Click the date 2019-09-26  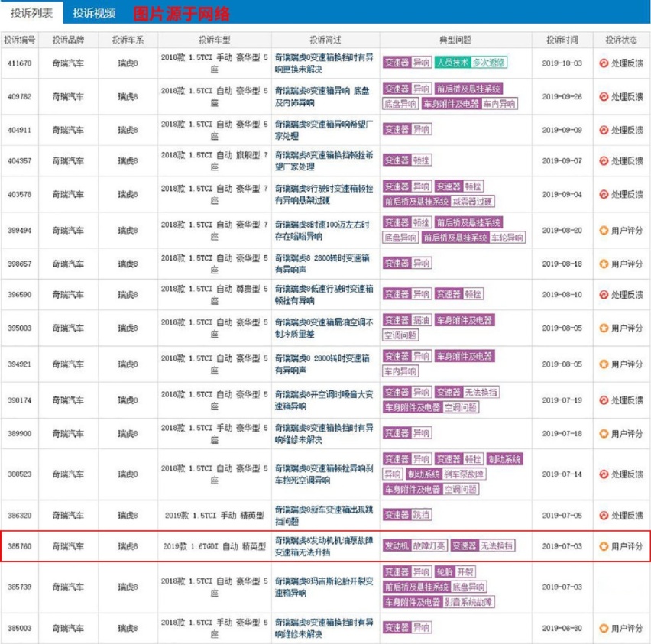point(562,97)
